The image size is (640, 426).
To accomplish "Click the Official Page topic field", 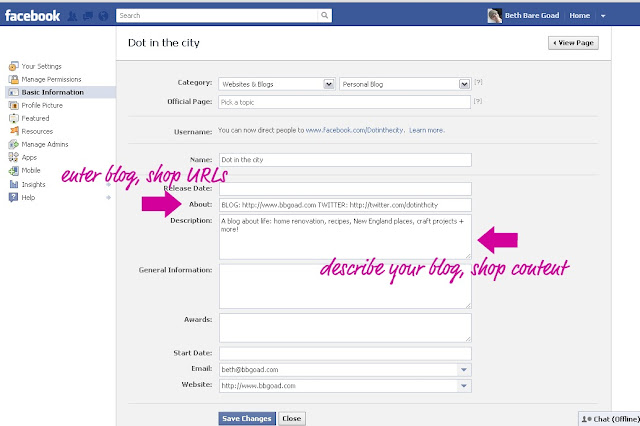I will 345,102.
